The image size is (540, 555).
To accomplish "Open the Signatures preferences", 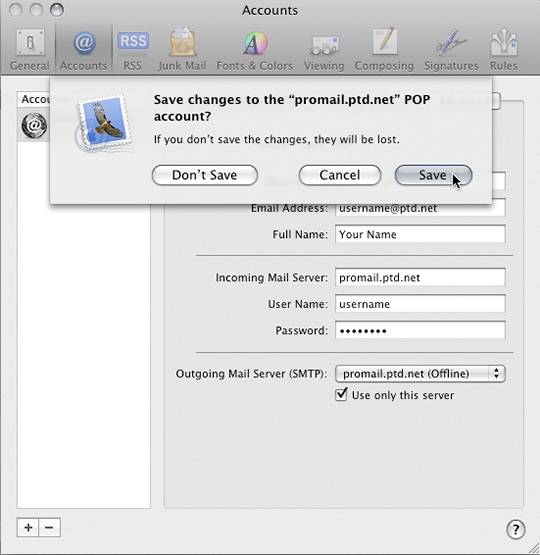I will [451, 50].
